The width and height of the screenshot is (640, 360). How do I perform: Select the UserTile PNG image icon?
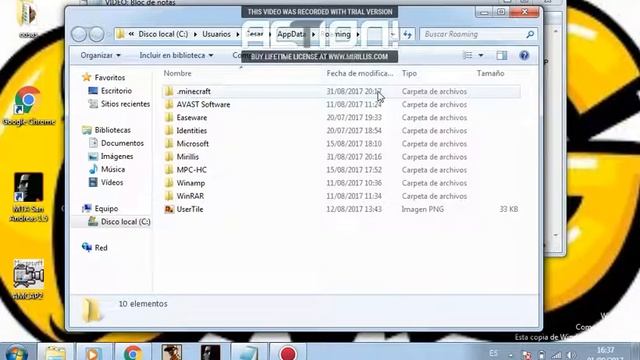[x=169, y=209]
